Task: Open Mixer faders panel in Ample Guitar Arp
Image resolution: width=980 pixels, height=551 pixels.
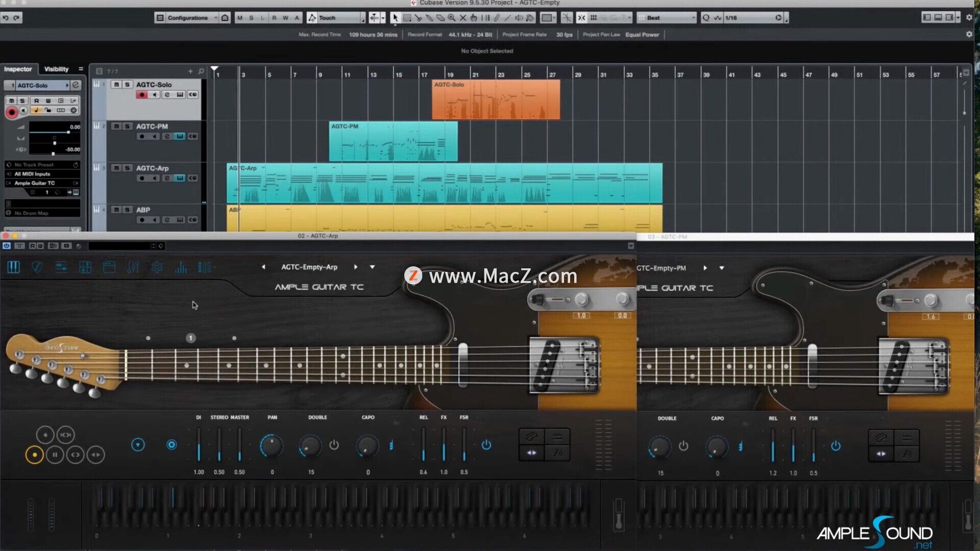Action: [133, 267]
